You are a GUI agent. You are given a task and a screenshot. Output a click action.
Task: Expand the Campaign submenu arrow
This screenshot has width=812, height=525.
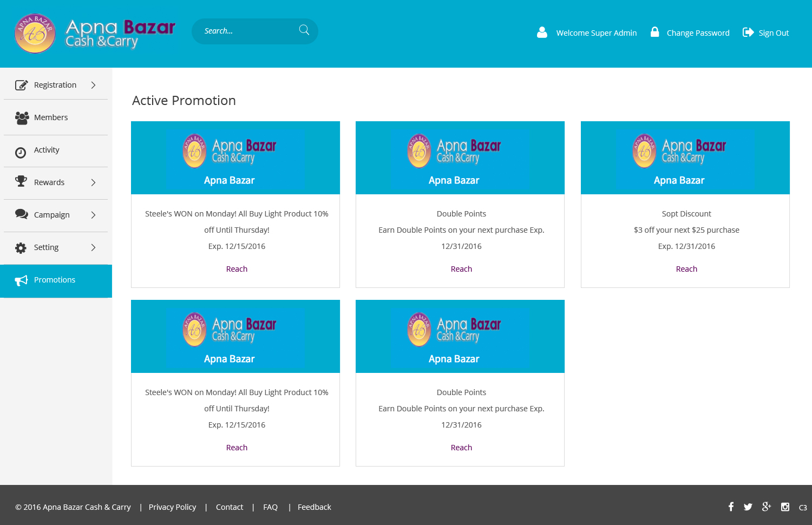(93, 215)
